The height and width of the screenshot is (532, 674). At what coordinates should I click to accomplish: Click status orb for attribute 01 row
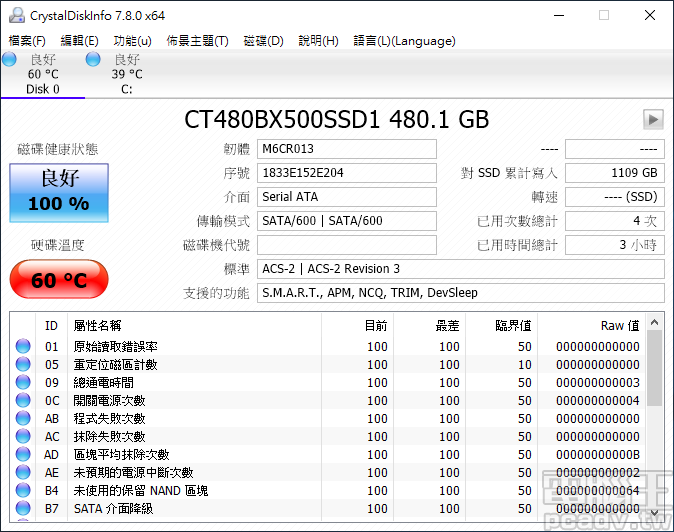[x=23, y=346]
